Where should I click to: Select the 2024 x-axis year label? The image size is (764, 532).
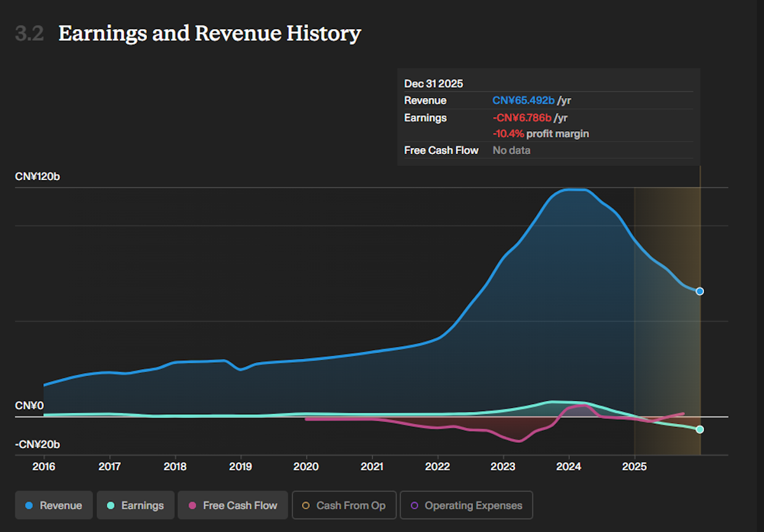(x=569, y=467)
